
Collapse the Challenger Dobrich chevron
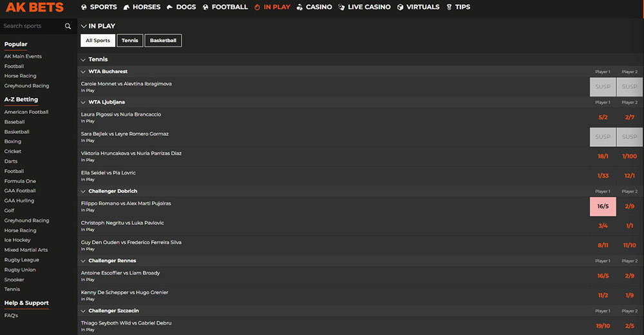83,191
